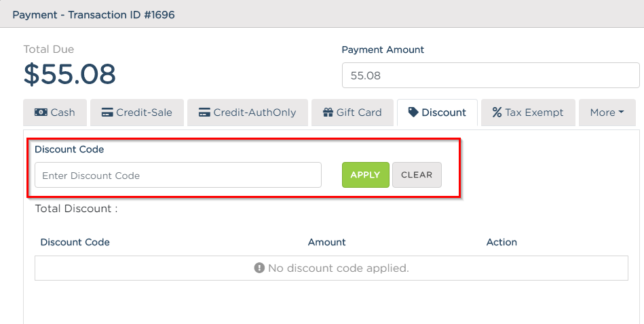The image size is (644, 324).
Task: Click the exclamation icon in empty table
Action: pyautogui.click(x=259, y=268)
